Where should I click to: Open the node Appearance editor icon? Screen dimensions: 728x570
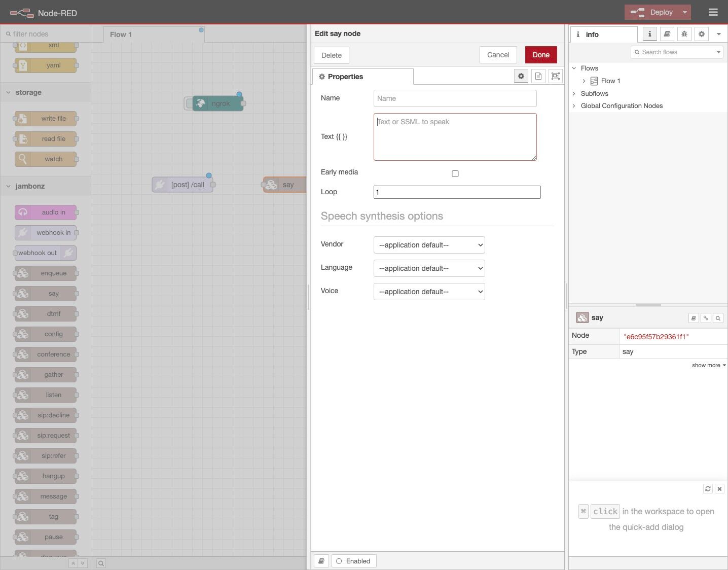[555, 76]
